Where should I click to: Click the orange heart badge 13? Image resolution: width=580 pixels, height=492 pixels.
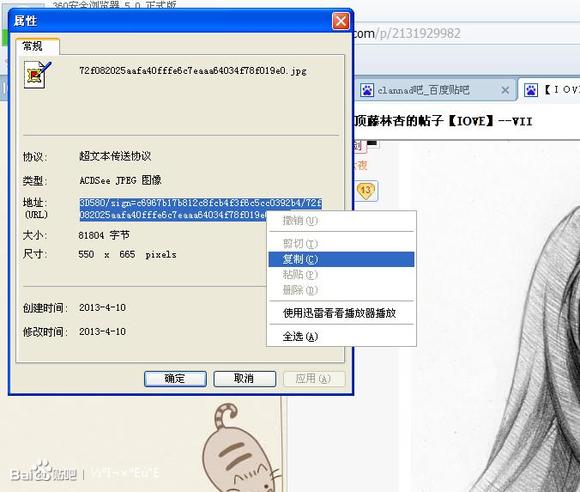click(365, 191)
